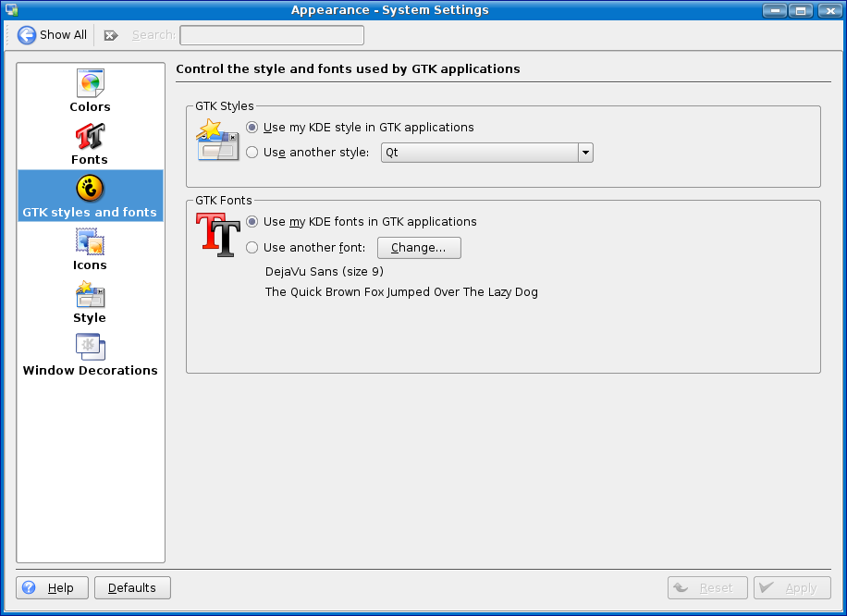The height and width of the screenshot is (616, 847).
Task: Click the clear search field icon
Action: 111,35
